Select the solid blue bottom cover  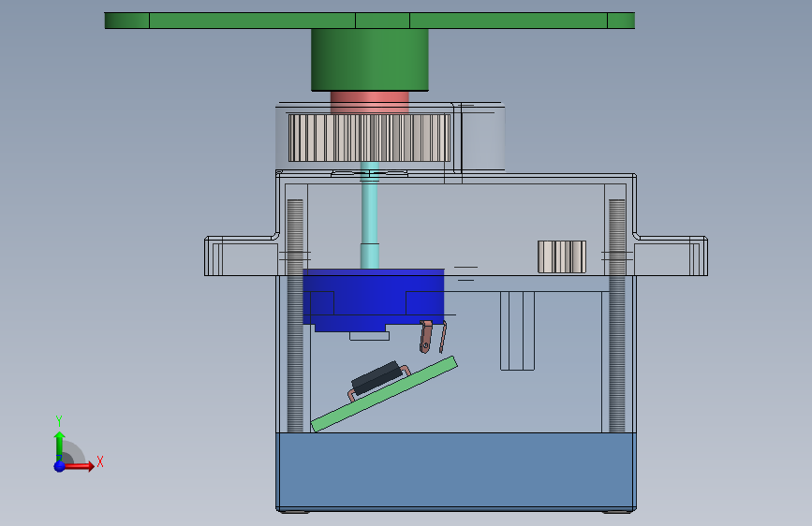click(456, 471)
